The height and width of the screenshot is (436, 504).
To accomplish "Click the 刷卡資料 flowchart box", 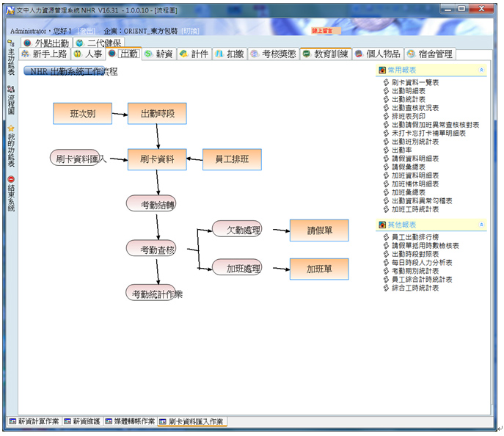I will (x=157, y=159).
